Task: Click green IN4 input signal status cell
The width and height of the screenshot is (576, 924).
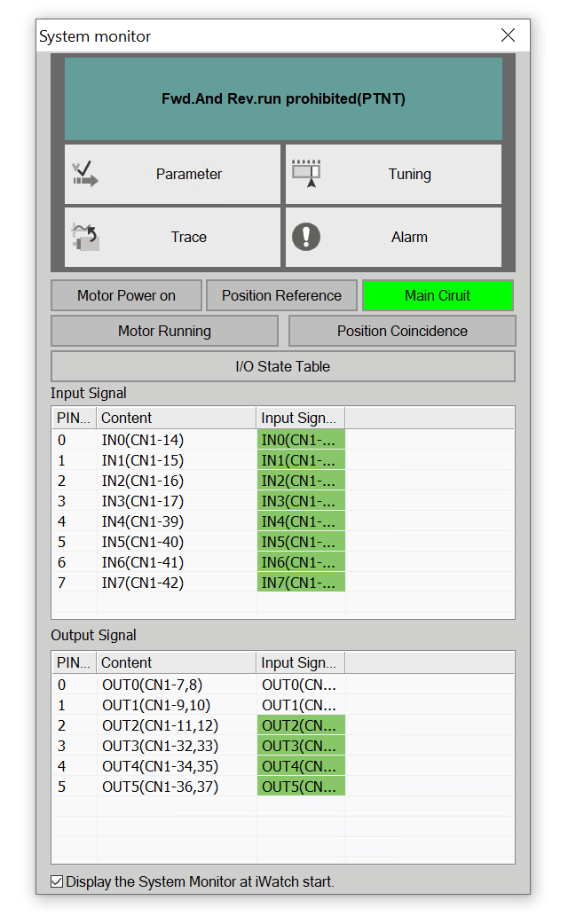Action: pos(300,521)
